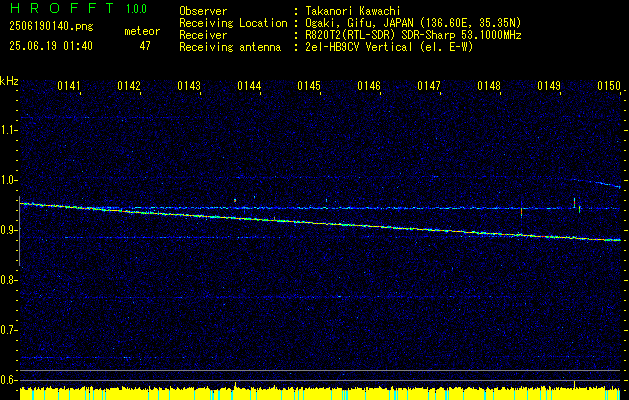The width and height of the screenshot is (629, 400).
Task: Click the kHz axis unit label
Action: pyautogui.click(x=9, y=81)
